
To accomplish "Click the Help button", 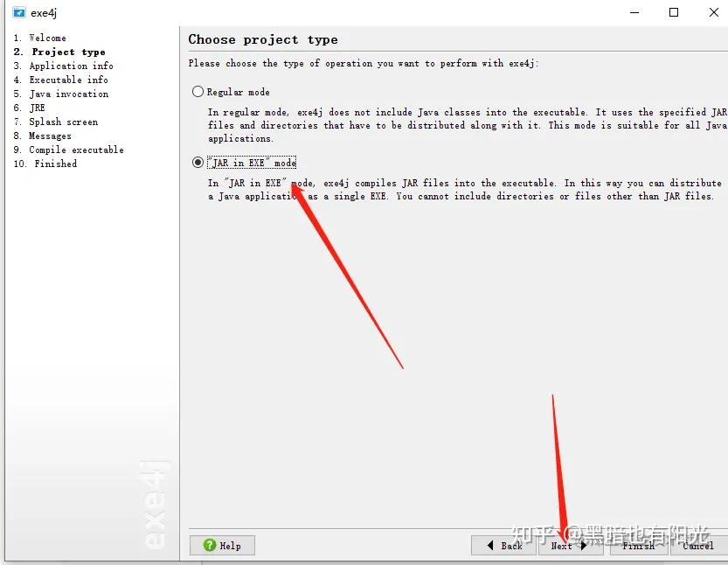I will click(222, 545).
